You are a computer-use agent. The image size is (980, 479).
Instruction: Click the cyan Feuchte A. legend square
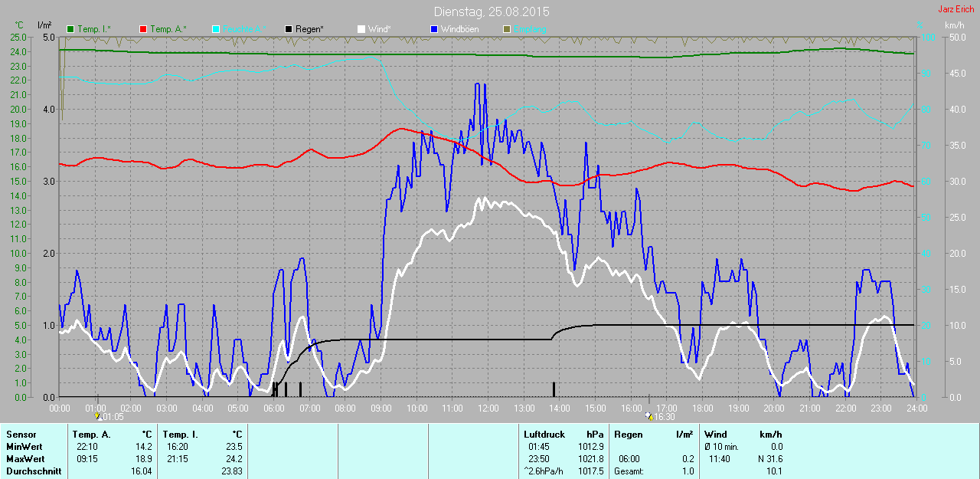click(216, 29)
